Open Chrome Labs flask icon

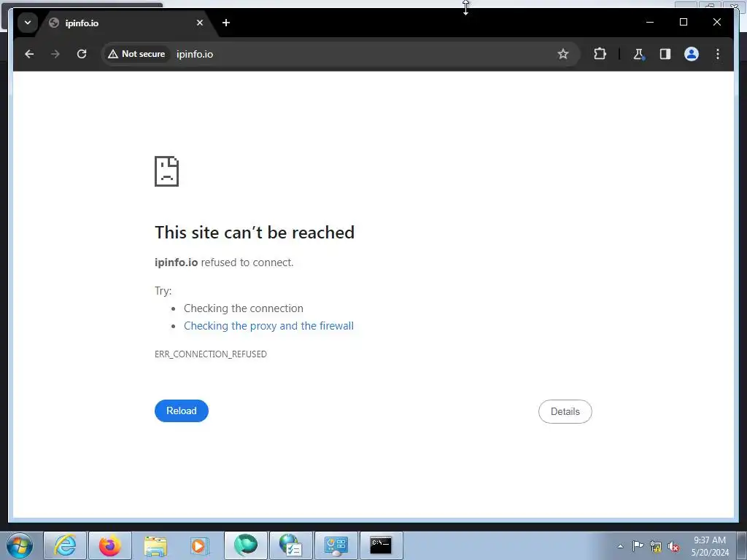[638, 54]
